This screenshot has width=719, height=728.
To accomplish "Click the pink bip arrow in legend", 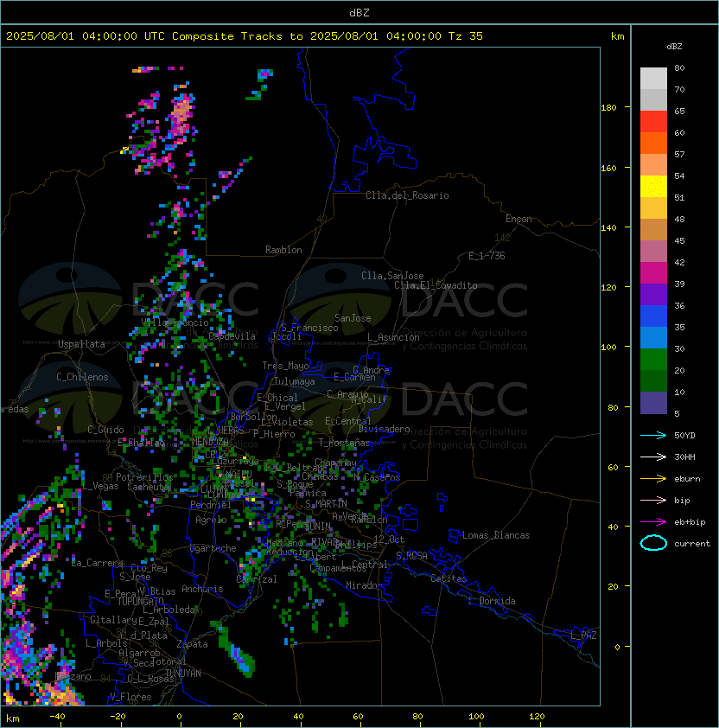I will pyautogui.click(x=653, y=500).
